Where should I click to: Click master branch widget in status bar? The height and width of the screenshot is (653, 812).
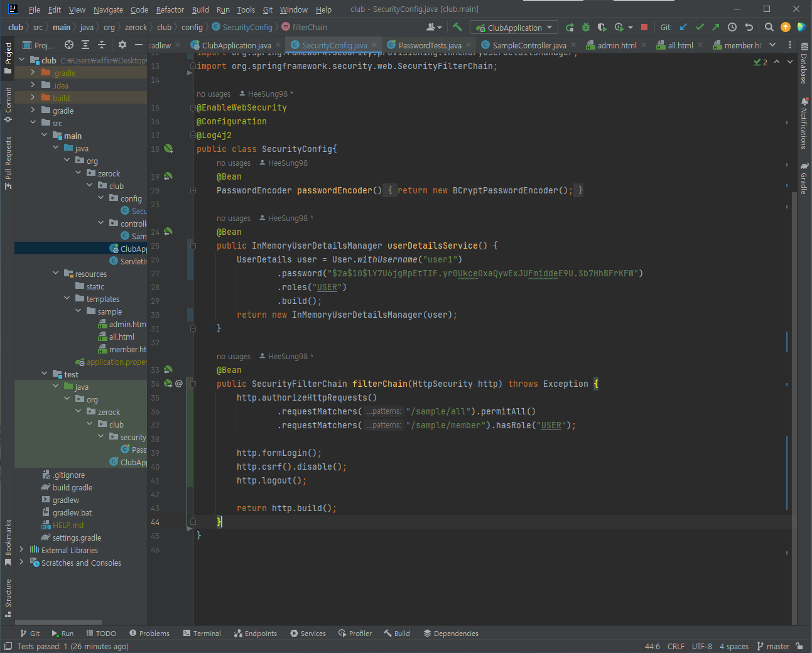pyautogui.click(x=773, y=646)
